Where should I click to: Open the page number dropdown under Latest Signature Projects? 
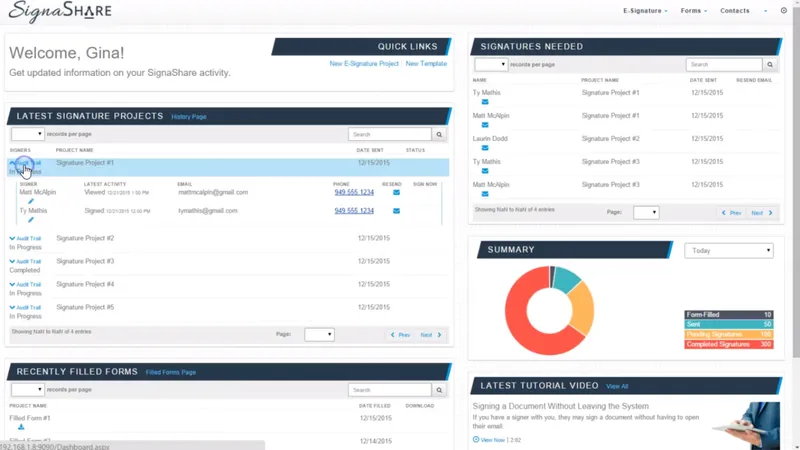click(319, 335)
